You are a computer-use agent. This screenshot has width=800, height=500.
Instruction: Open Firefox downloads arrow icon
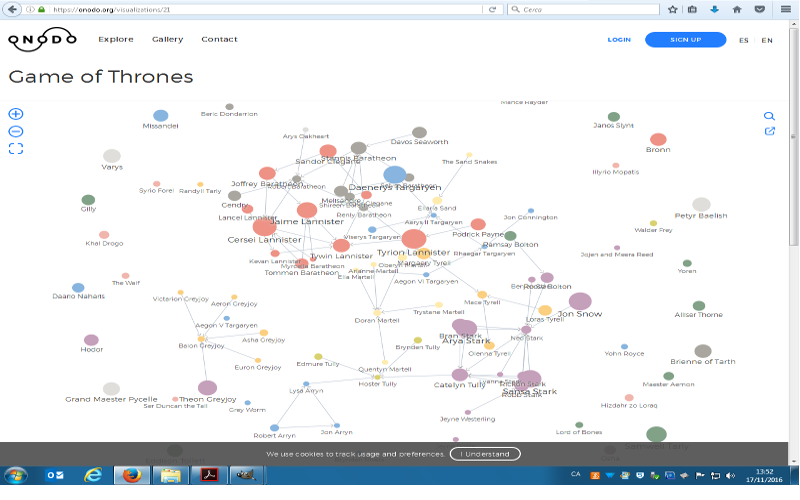click(716, 9)
